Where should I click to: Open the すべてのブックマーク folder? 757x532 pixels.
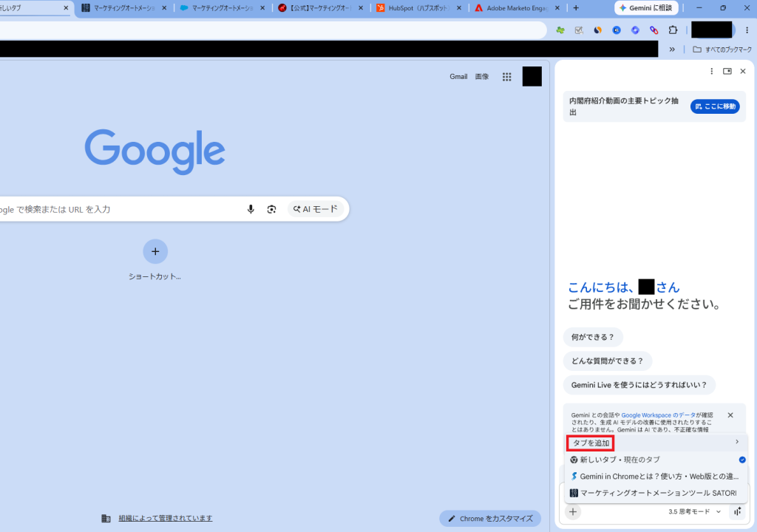(x=722, y=50)
